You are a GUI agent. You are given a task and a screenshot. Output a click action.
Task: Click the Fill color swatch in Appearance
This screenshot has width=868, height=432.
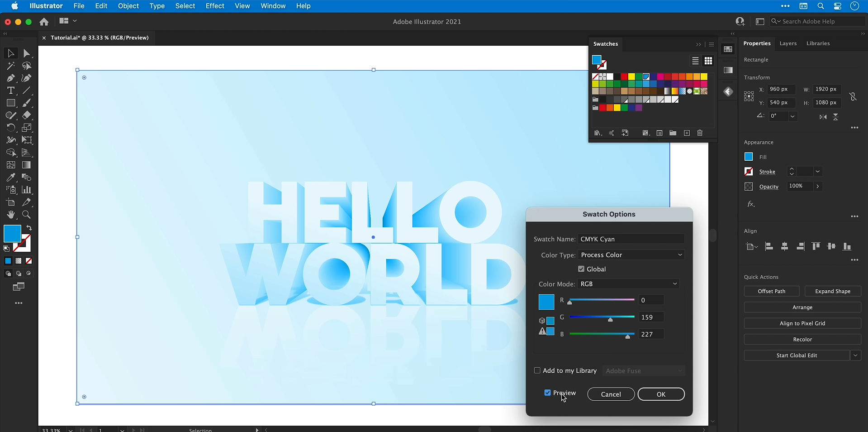click(749, 157)
